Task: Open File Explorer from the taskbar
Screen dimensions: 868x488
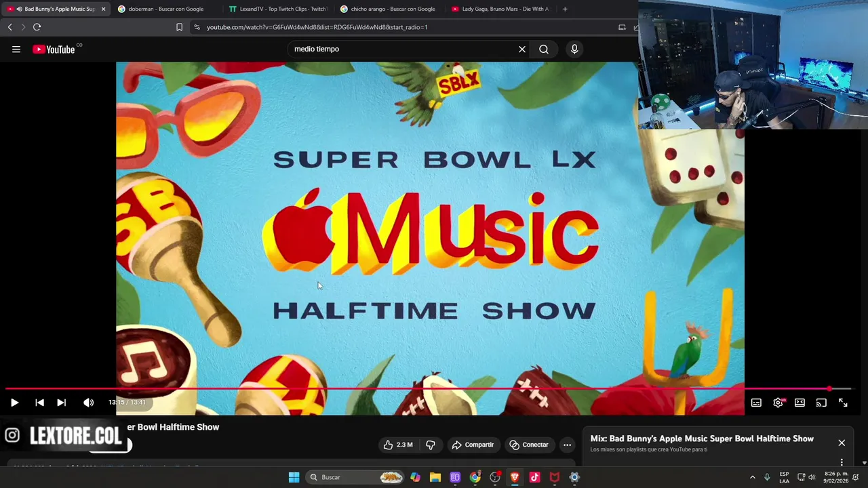Action: (435, 477)
